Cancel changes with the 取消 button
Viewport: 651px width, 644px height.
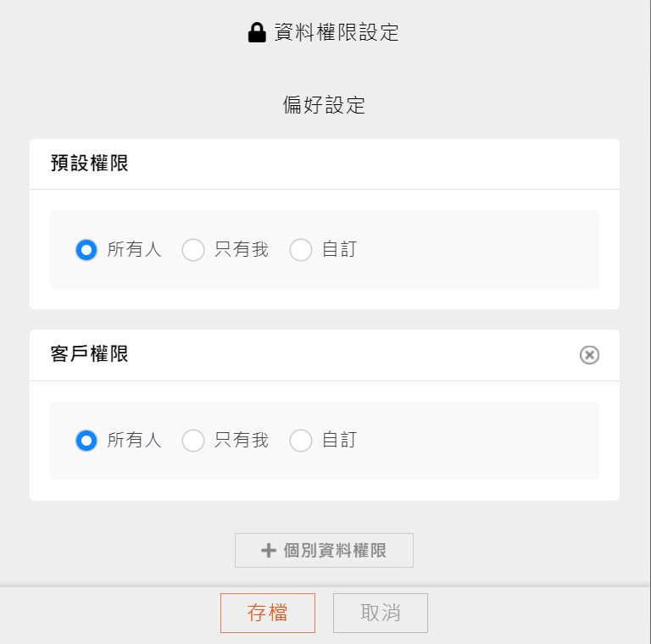pos(381,613)
